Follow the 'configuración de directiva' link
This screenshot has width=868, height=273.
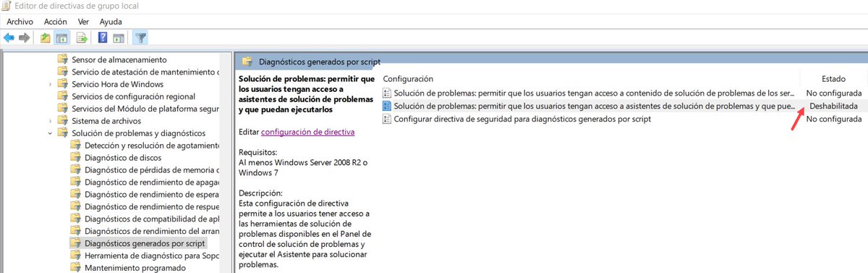click(x=307, y=132)
